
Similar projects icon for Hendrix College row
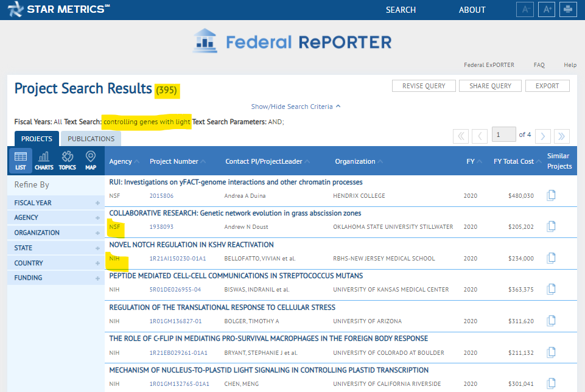click(551, 195)
